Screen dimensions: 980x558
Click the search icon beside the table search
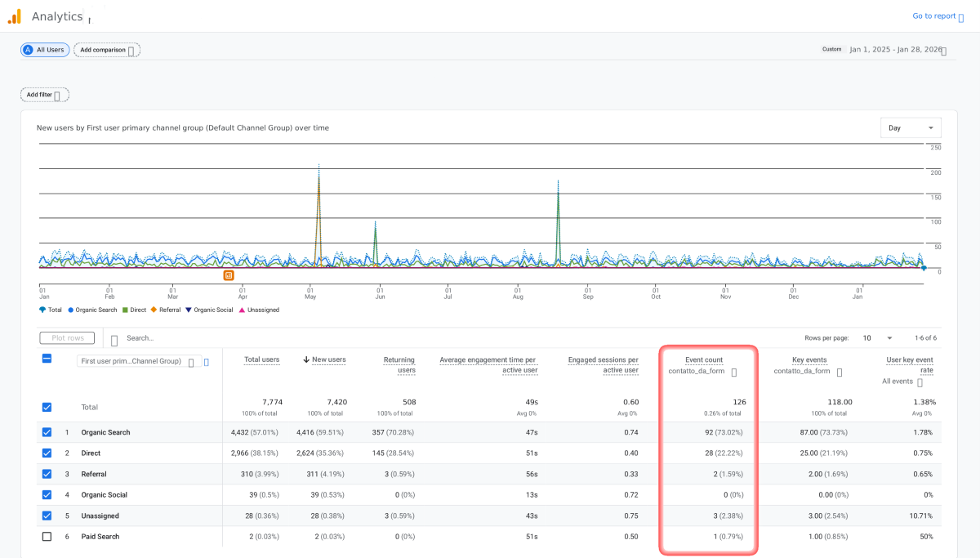coord(114,340)
